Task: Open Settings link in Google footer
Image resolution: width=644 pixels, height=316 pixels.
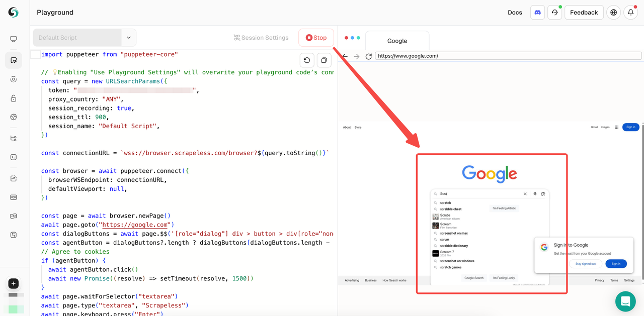Action: point(629,280)
